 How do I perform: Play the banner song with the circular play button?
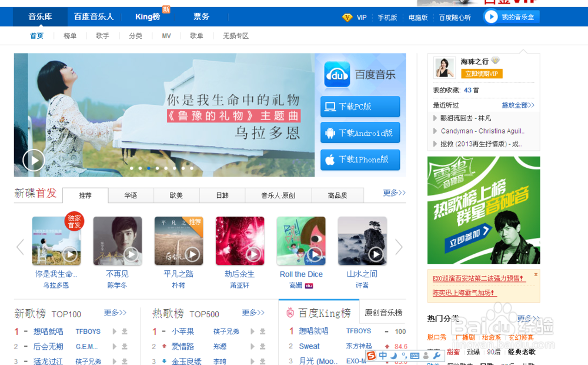34,160
